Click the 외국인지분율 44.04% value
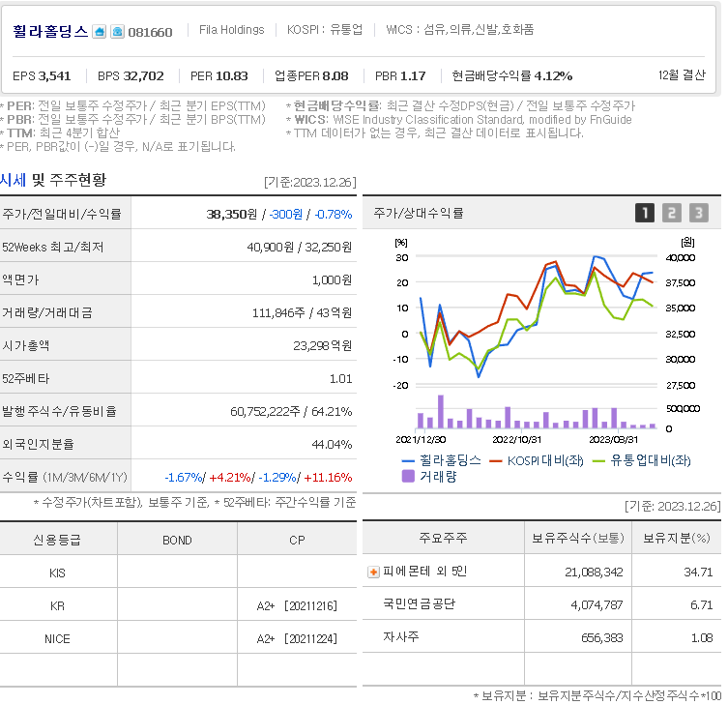Viewport: 728px width, 705px height. click(x=332, y=445)
